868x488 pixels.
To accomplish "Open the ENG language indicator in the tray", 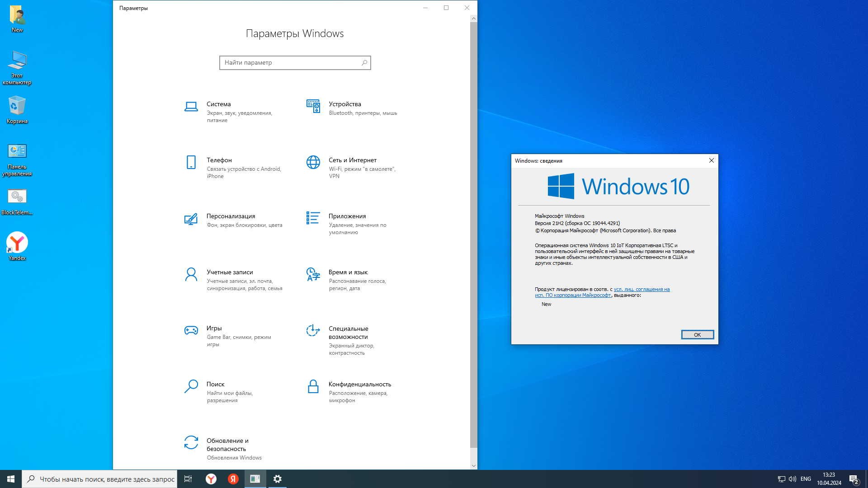I will 805,479.
